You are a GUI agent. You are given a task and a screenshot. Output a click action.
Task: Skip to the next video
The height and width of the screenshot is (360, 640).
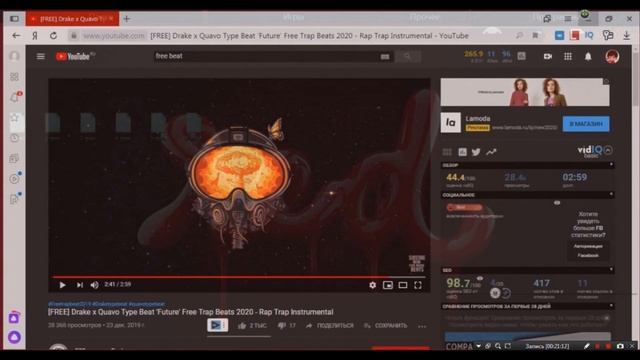point(80,285)
